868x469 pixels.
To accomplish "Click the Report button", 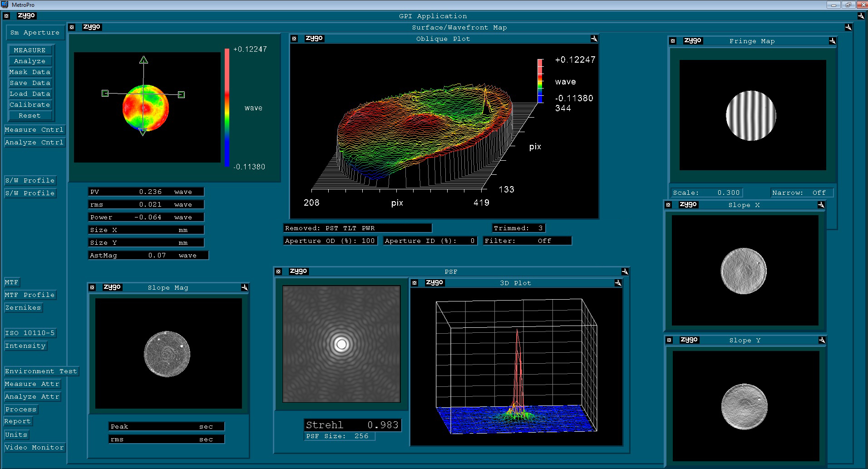I will pos(18,421).
